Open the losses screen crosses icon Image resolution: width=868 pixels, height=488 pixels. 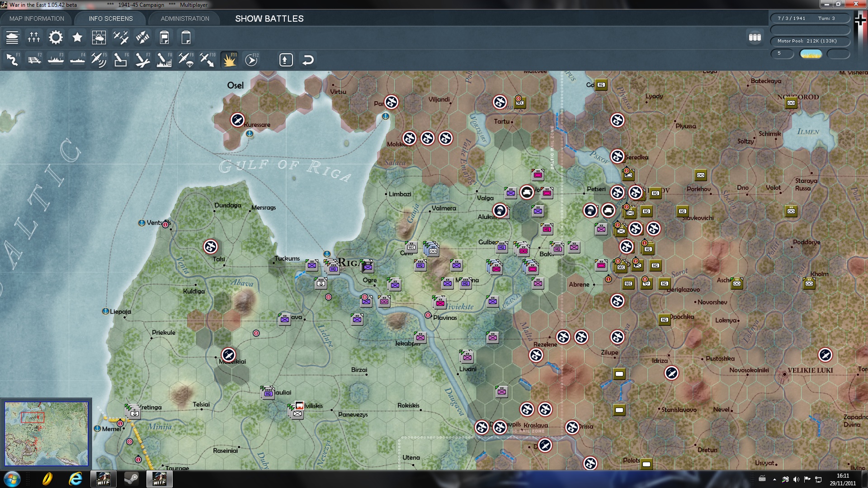click(x=34, y=38)
